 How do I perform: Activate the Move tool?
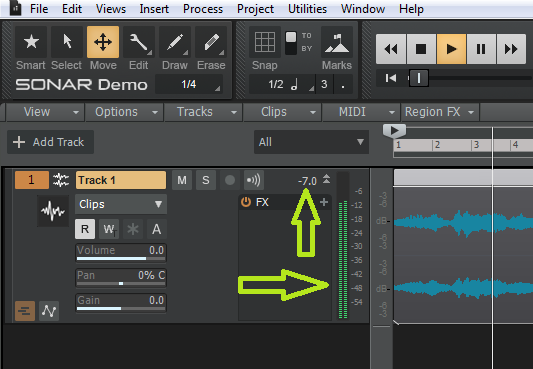point(103,42)
